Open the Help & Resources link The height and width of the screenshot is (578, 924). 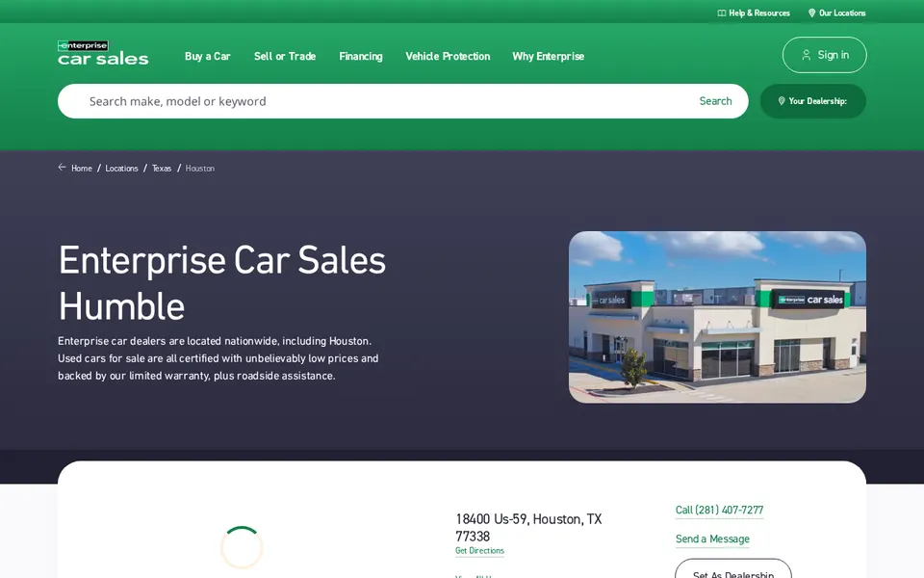[754, 13]
